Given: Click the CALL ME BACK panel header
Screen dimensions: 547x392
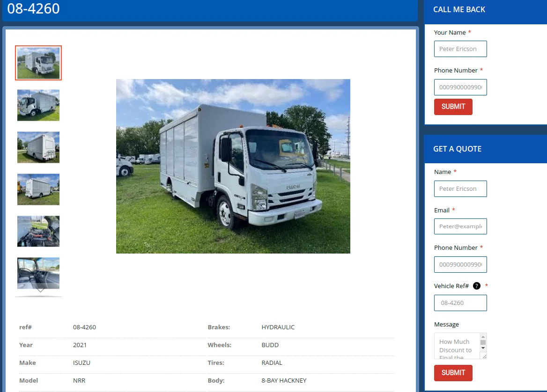Looking at the screenshot, I should pyautogui.click(x=459, y=9).
